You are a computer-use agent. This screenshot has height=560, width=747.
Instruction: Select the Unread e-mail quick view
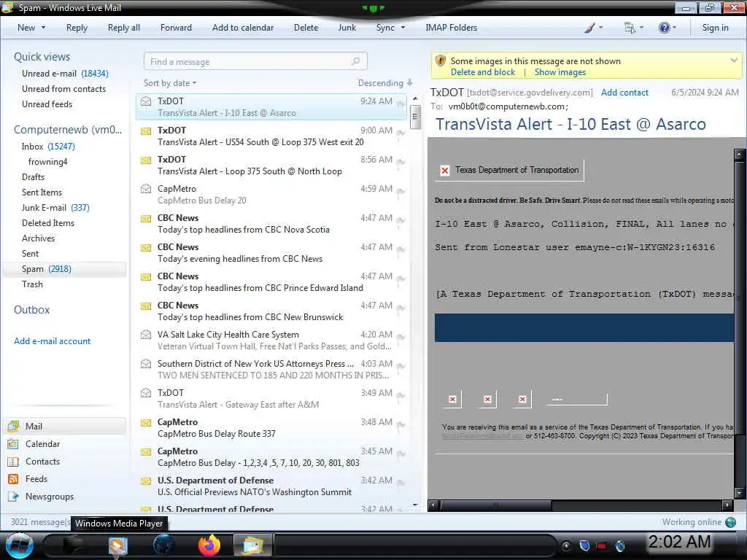pos(65,74)
